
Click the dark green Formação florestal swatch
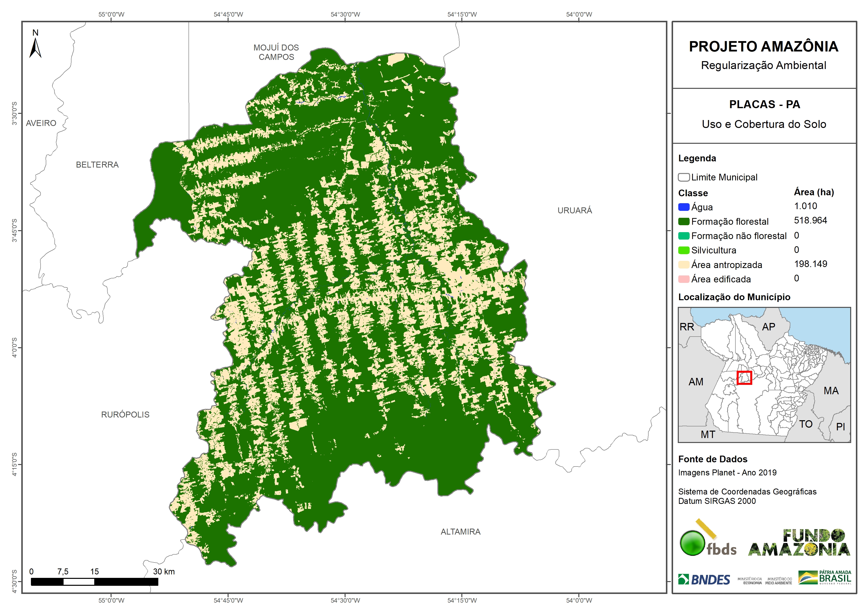(683, 221)
